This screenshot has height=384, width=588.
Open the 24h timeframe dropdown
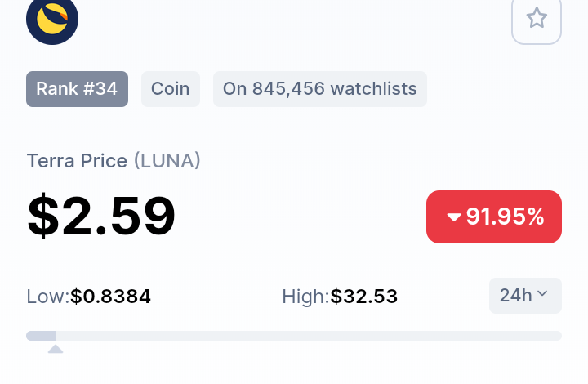tap(525, 296)
